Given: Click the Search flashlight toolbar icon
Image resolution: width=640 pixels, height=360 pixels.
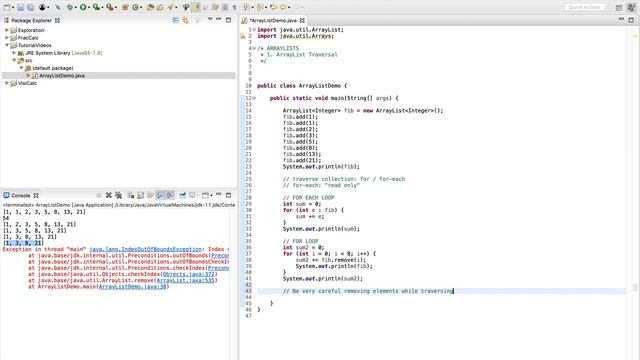Looking at the screenshot, I should [170, 7].
